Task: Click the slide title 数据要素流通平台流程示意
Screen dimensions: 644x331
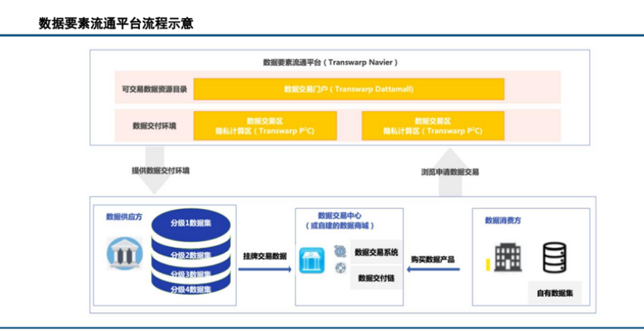Action: 116,23
